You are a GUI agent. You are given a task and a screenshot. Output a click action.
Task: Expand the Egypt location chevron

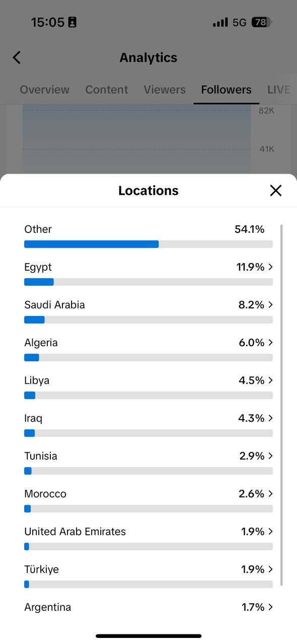pos(271,267)
